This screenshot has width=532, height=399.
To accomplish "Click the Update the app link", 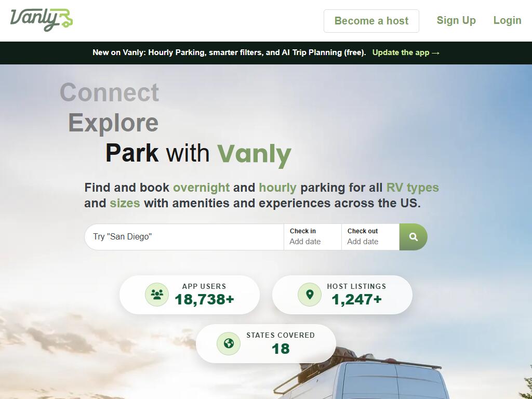I will (406, 52).
